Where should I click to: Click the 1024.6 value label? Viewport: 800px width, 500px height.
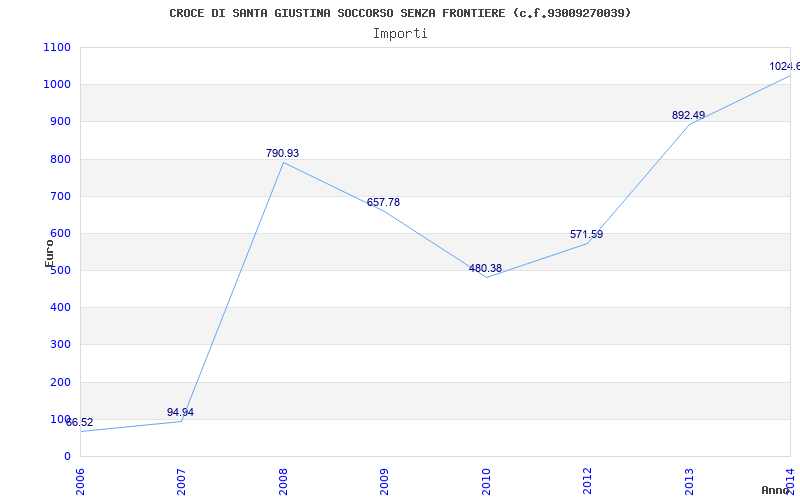click(785, 66)
